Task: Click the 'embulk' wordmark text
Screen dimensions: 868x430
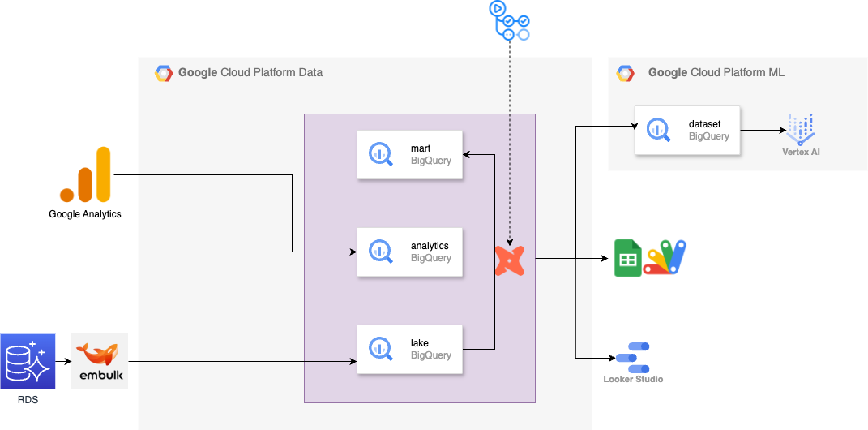Action: point(100,376)
